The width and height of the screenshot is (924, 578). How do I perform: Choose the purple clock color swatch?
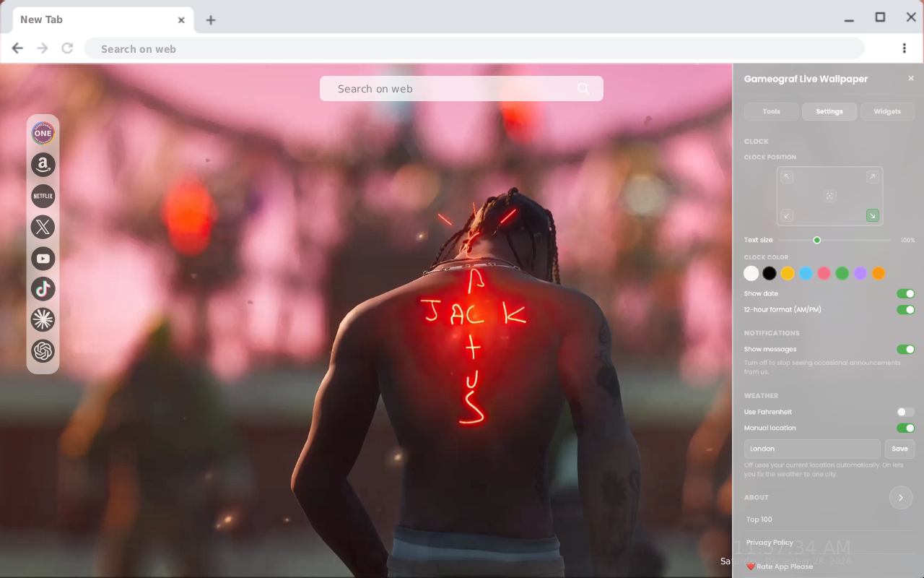pyautogui.click(x=860, y=273)
